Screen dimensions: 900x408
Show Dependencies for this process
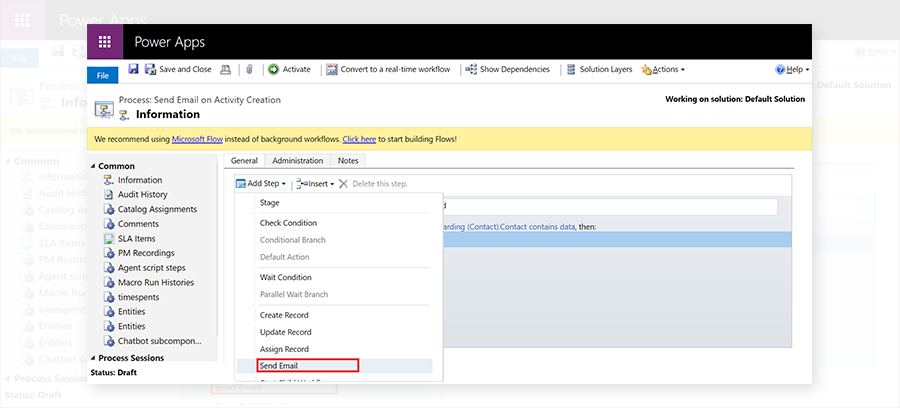click(x=507, y=69)
